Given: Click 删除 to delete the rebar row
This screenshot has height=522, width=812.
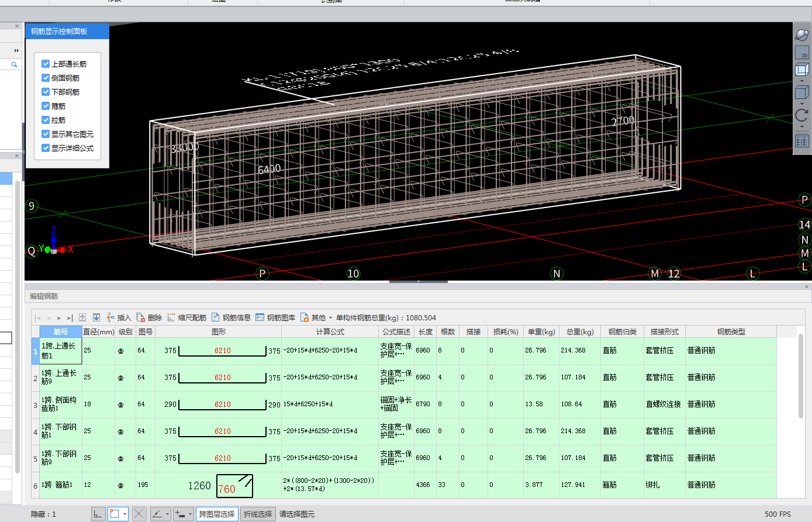Looking at the screenshot, I should tap(149, 317).
